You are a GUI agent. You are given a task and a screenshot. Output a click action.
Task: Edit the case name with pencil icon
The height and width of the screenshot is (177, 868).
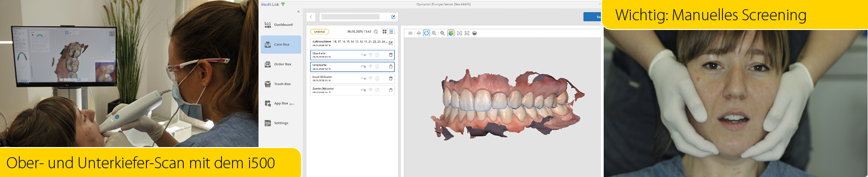tap(393, 17)
